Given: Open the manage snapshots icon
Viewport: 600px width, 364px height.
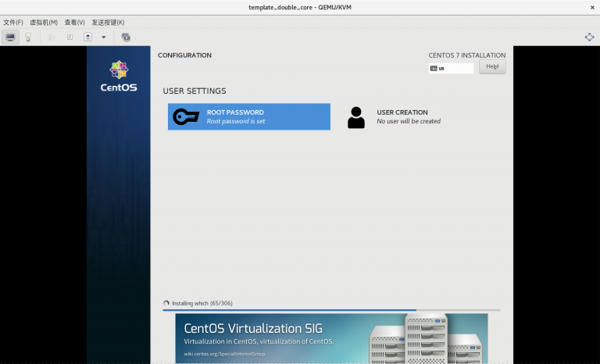Looking at the screenshot, I should pyautogui.click(x=126, y=37).
